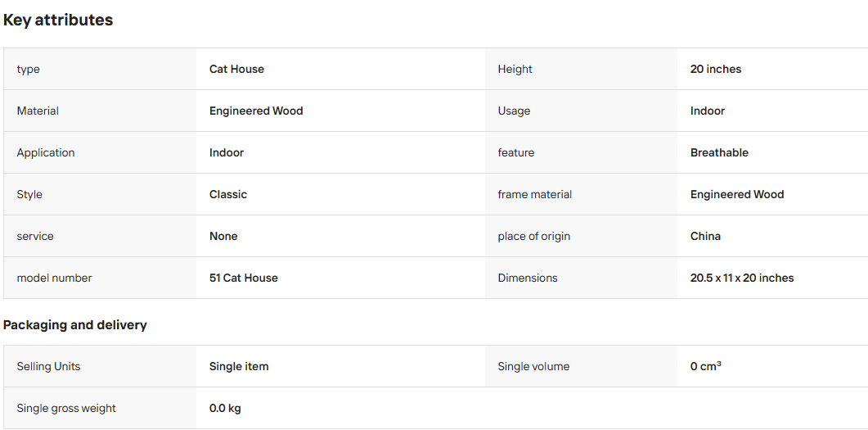Select the 0.0 kg gross weight value
The width and height of the screenshot is (868, 430).
point(225,409)
